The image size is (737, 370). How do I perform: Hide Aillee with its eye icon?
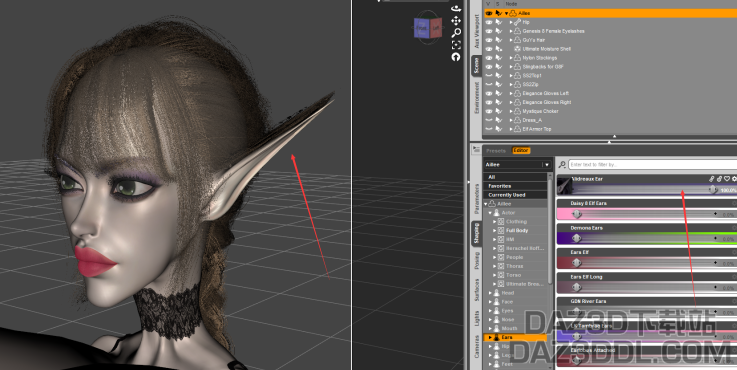[489, 14]
